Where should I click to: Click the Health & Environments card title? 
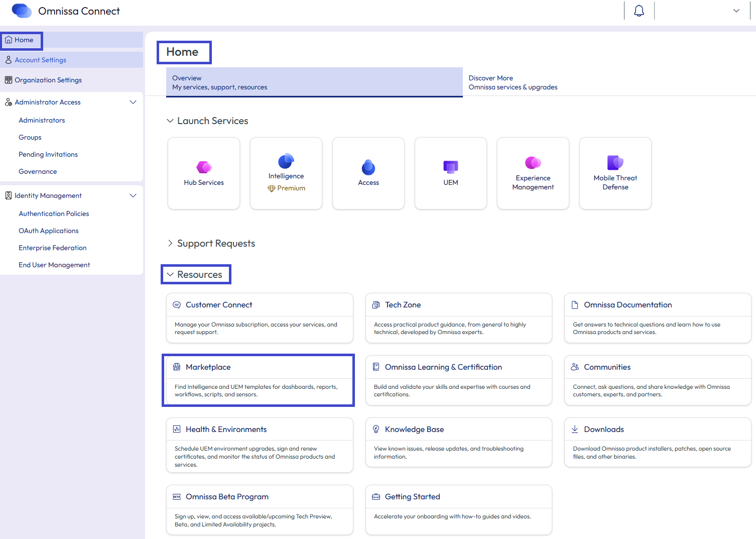[x=226, y=429]
